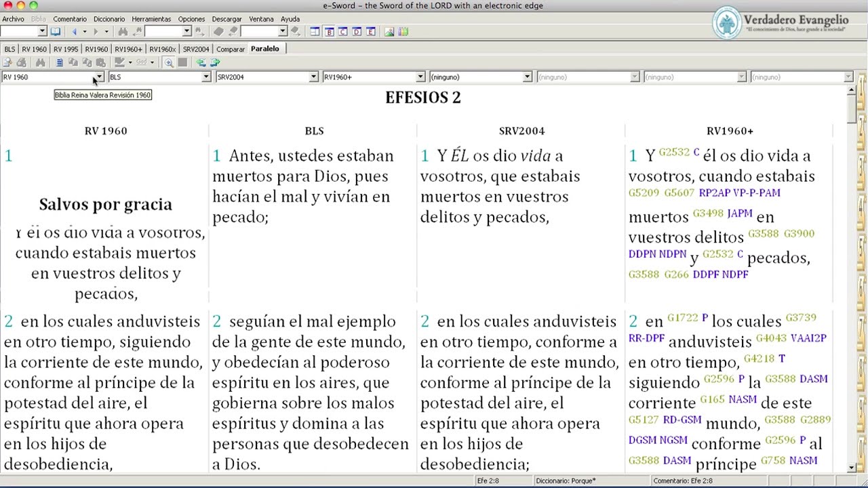Open the fifth (ninguno) version dropdown
868x488 pixels.
[x=527, y=77]
